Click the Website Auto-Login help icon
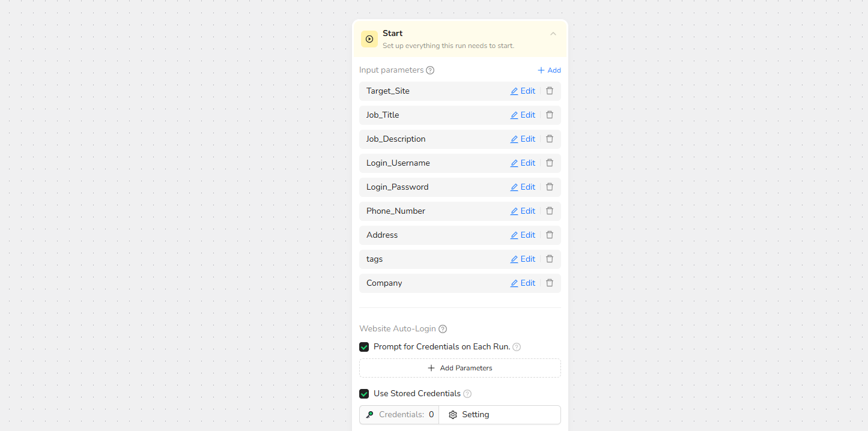This screenshot has width=868, height=431. coord(443,329)
